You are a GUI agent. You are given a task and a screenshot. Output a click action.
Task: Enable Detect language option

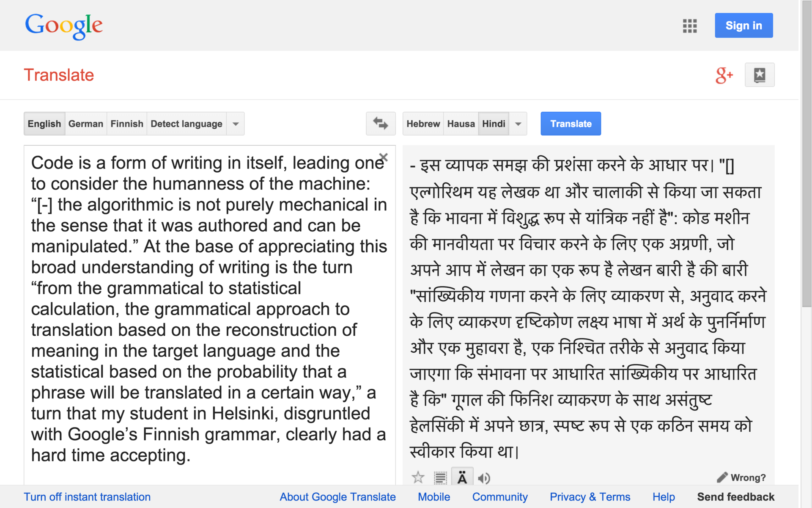pos(186,124)
